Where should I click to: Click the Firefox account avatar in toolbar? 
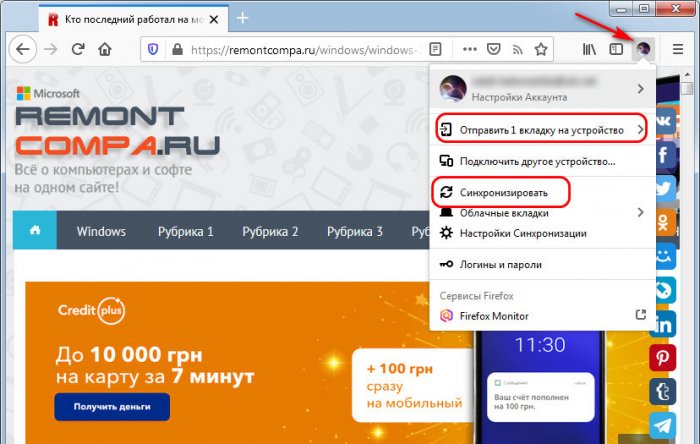click(645, 48)
